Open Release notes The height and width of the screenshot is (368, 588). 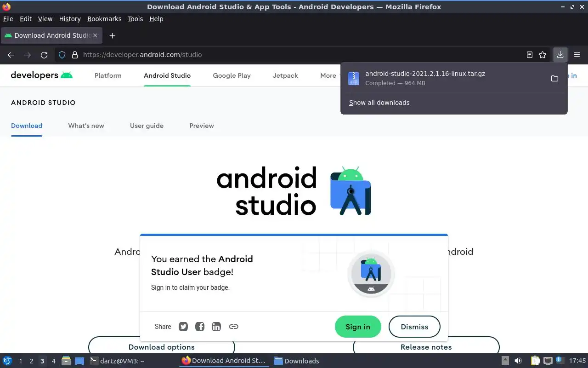(426, 346)
